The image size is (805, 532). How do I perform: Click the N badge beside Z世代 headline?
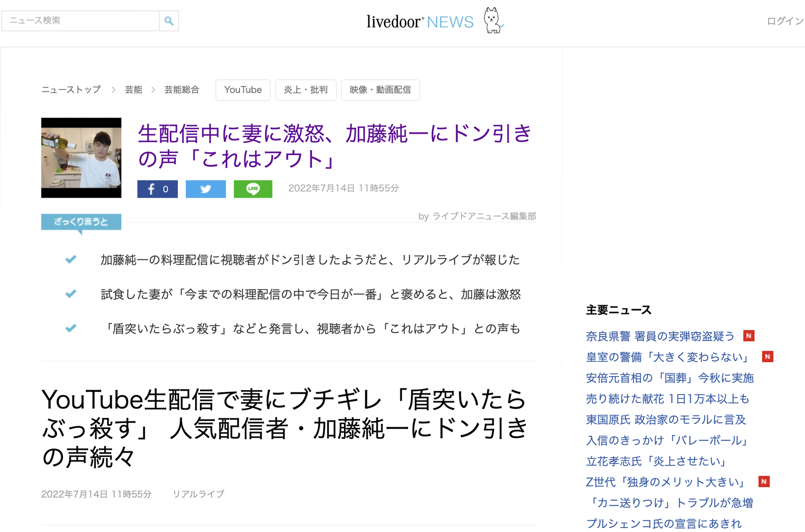click(764, 481)
